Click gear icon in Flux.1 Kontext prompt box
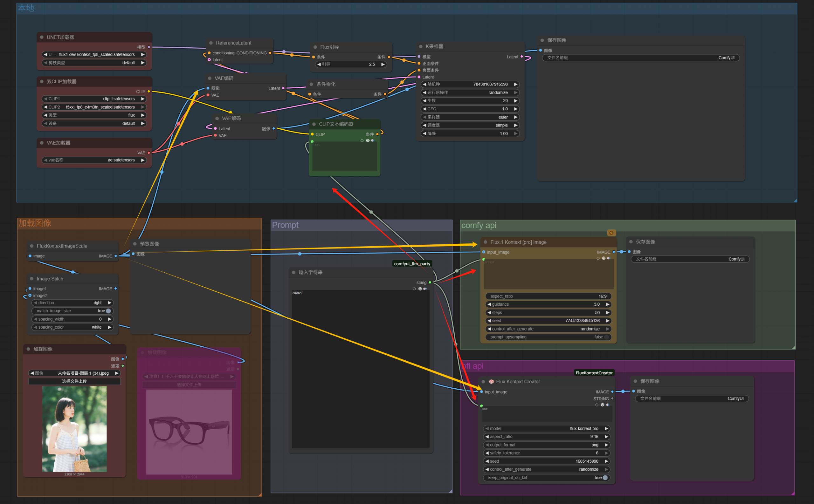This screenshot has height=504, width=814. (604, 258)
